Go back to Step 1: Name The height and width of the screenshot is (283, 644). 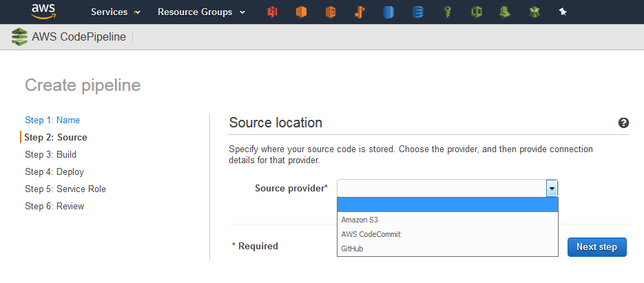point(52,120)
